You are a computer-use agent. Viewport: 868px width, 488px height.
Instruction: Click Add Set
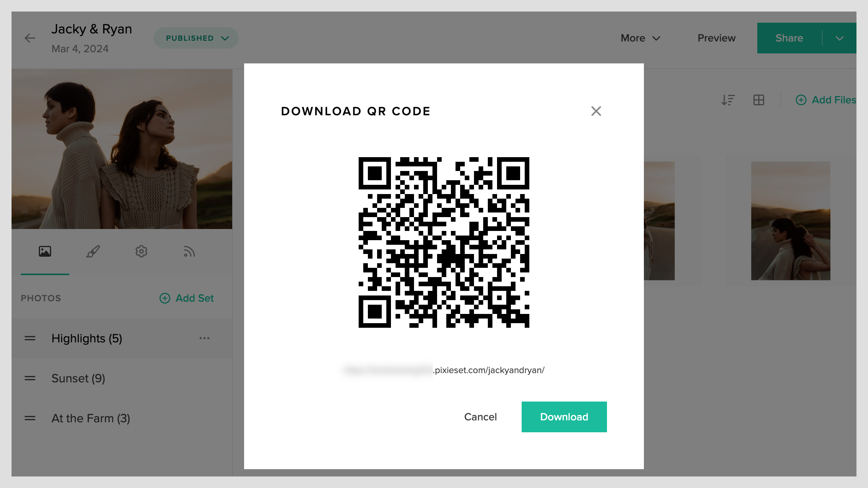[187, 298]
